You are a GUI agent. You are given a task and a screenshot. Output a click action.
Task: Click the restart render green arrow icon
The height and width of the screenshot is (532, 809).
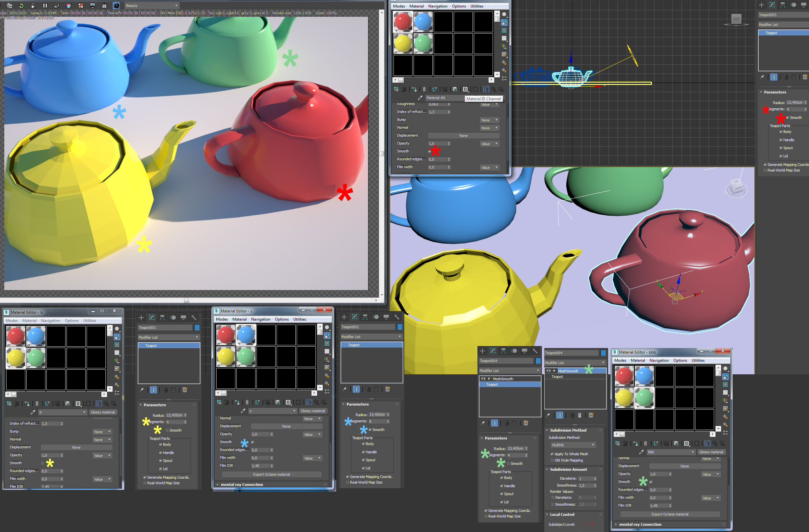click(21, 6)
